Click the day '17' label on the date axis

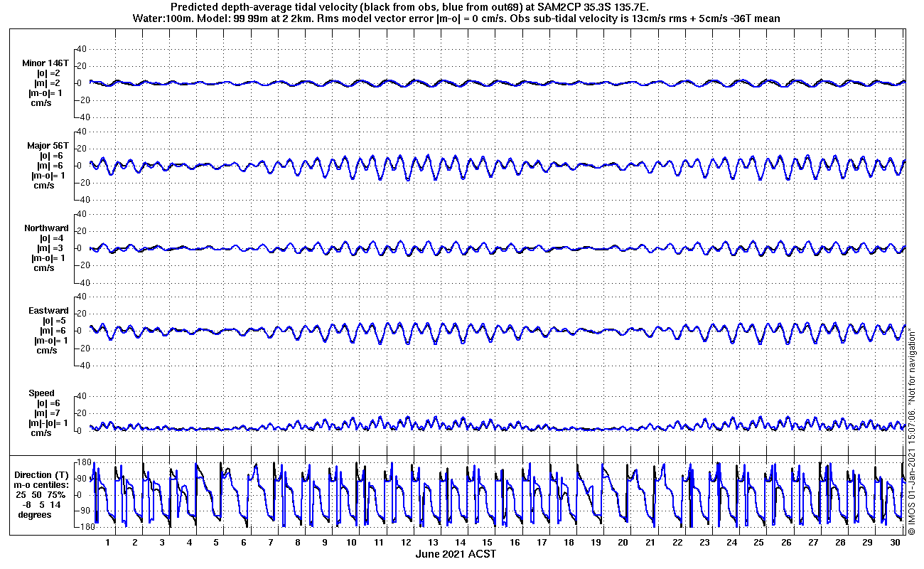tap(542, 542)
